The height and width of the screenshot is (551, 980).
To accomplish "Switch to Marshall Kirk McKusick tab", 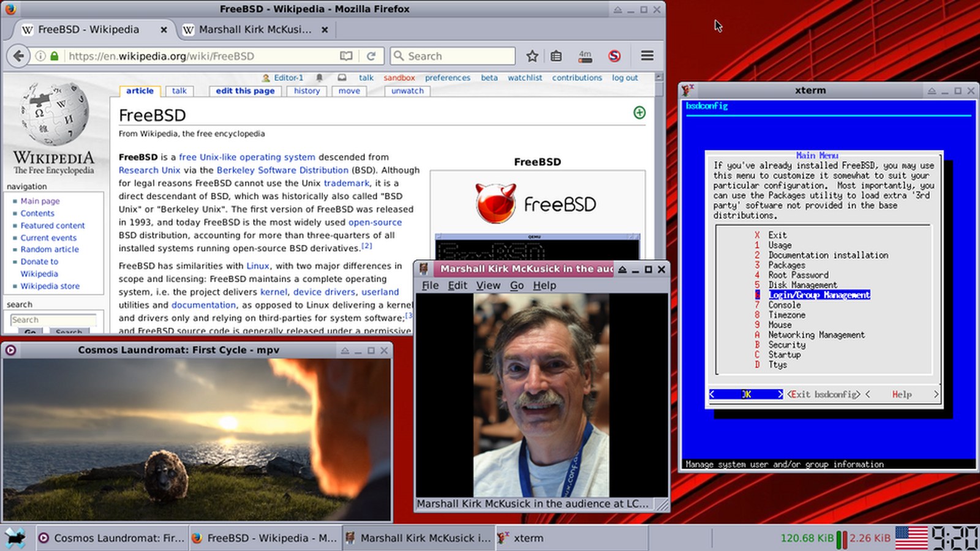I will coord(255,29).
